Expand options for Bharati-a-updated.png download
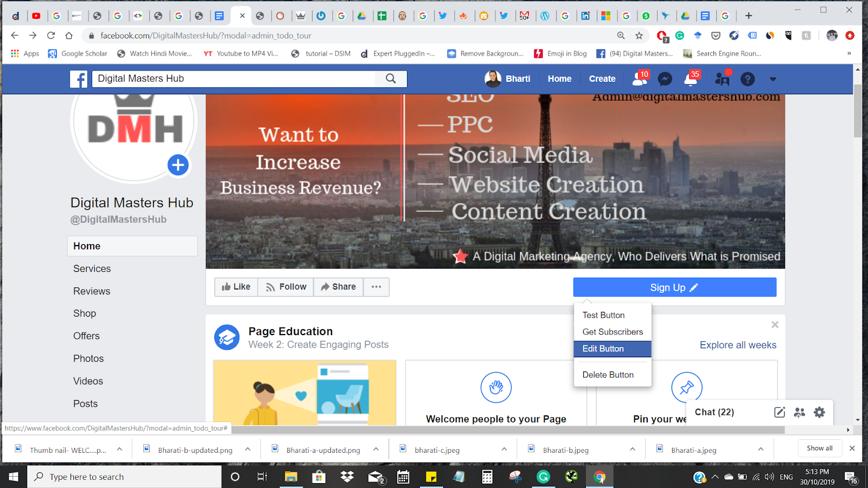 (376, 450)
